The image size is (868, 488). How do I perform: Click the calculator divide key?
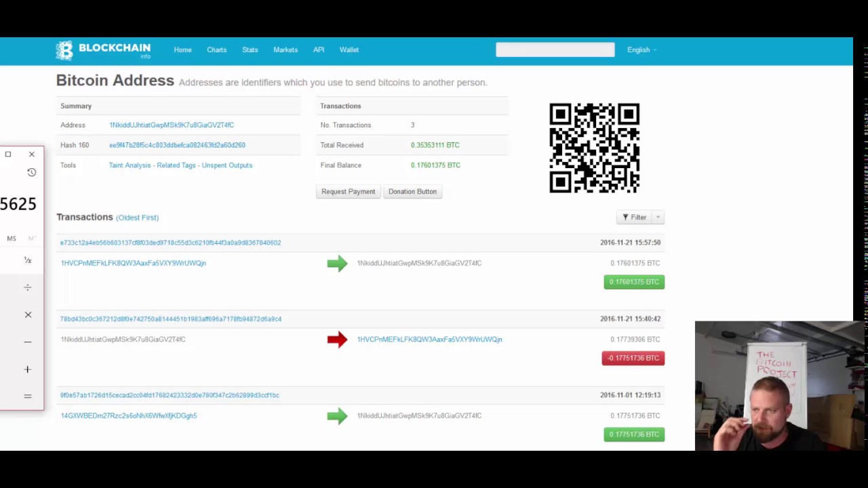28,287
